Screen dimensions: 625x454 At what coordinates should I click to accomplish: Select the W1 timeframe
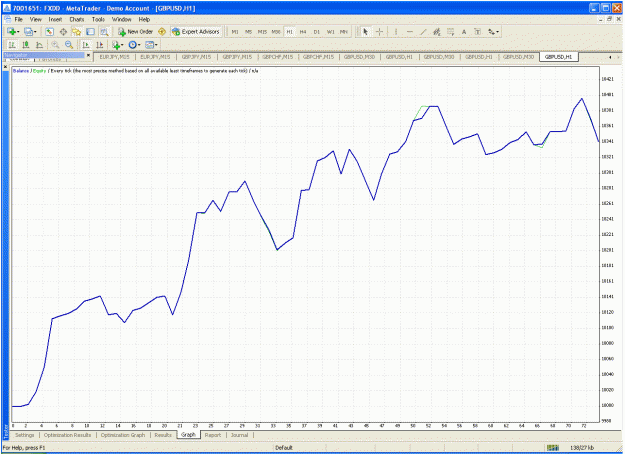[330, 31]
